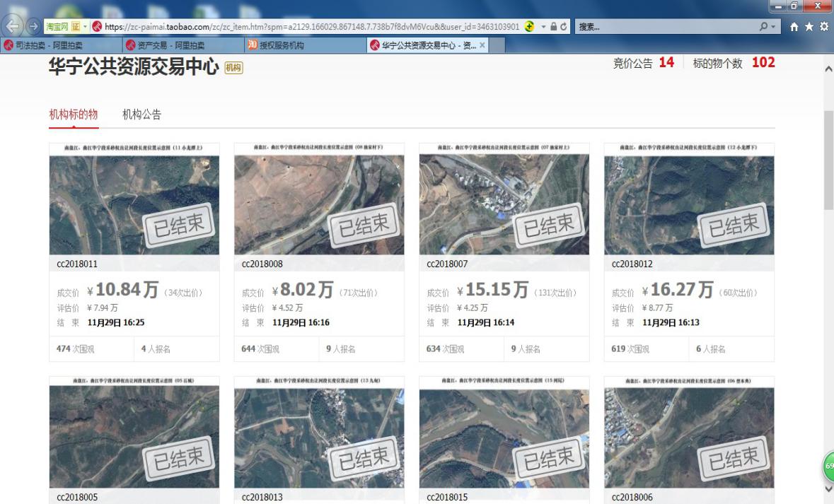The image size is (834, 504).
Task: Click the magnifier search icon
Action: (x=764, y=26)
